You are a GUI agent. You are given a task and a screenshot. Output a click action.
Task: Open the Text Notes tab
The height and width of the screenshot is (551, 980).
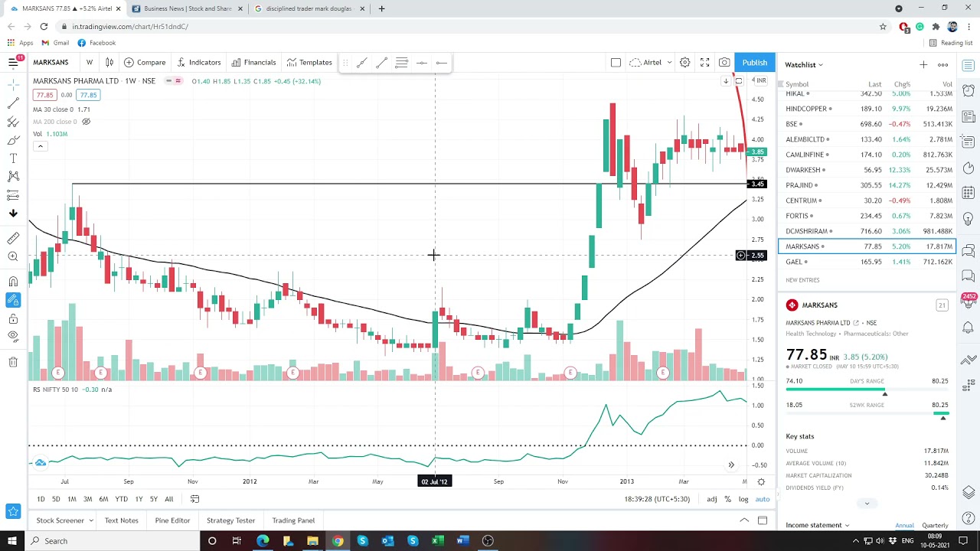click(x=122, y=520)
